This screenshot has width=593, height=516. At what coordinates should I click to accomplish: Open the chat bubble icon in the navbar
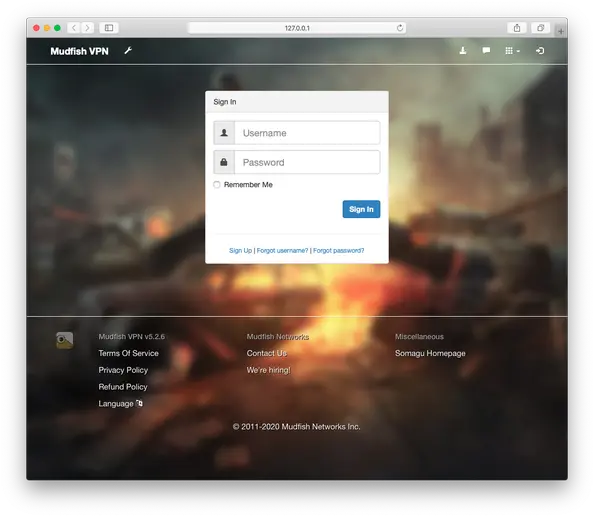[486, 50]
